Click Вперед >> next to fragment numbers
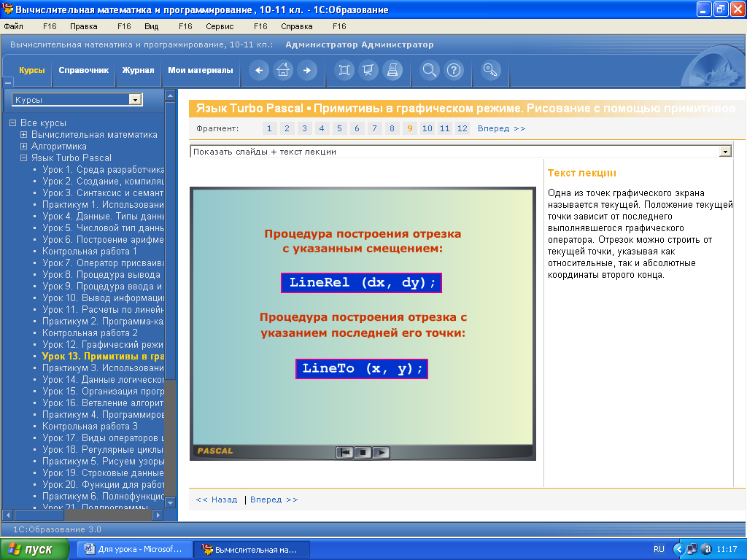The width and height of the screenshot is (747, 560). point(502,128)
